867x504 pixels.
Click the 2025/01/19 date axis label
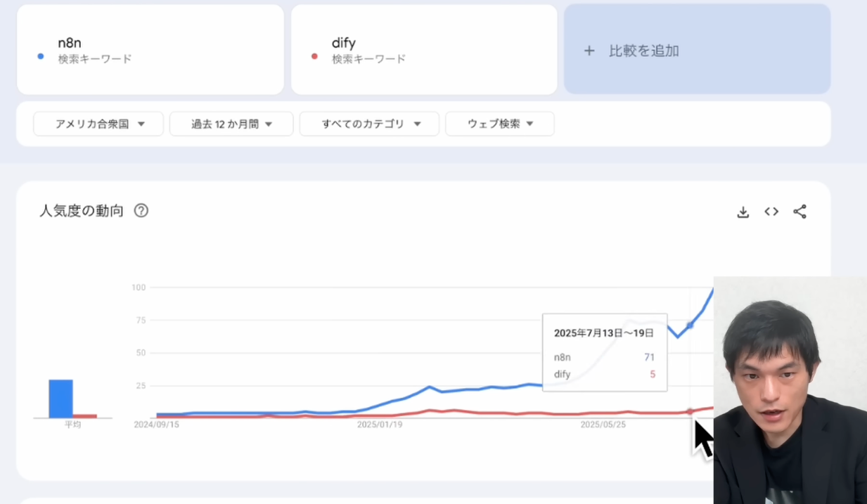pos(380,425)
